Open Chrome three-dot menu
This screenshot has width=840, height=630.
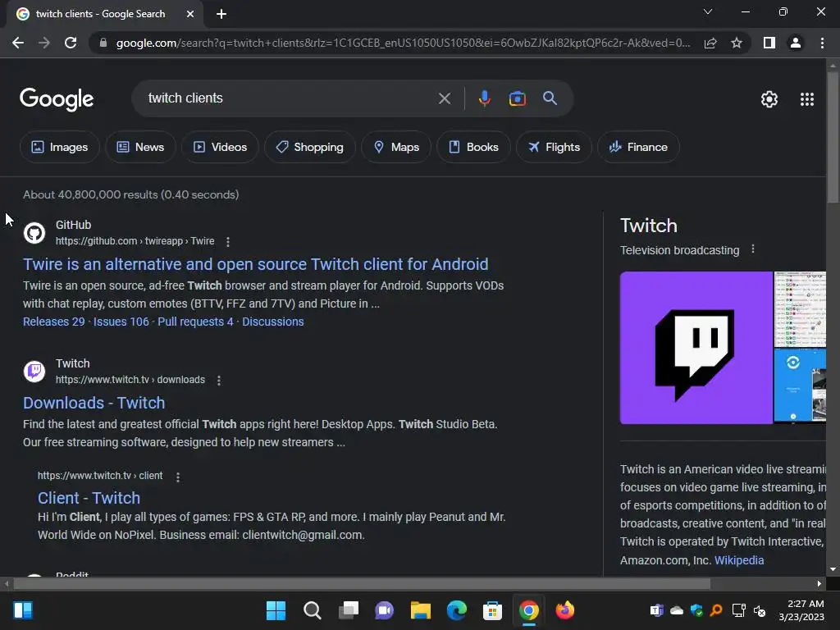(x=822, y=43)
